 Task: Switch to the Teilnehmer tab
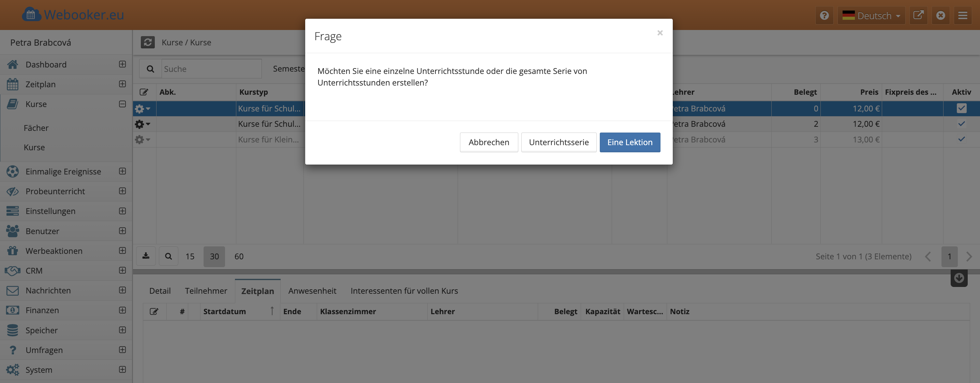pyautogui.click(x=206, y=291)
